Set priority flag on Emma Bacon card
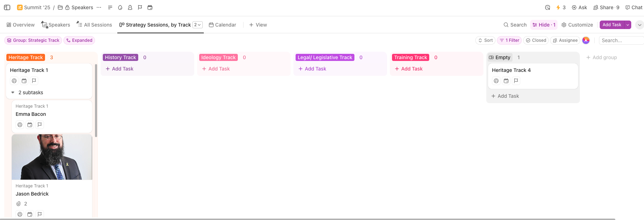This screenshot has width=644, height=220. pyautogui.click(x=40, y=125)
